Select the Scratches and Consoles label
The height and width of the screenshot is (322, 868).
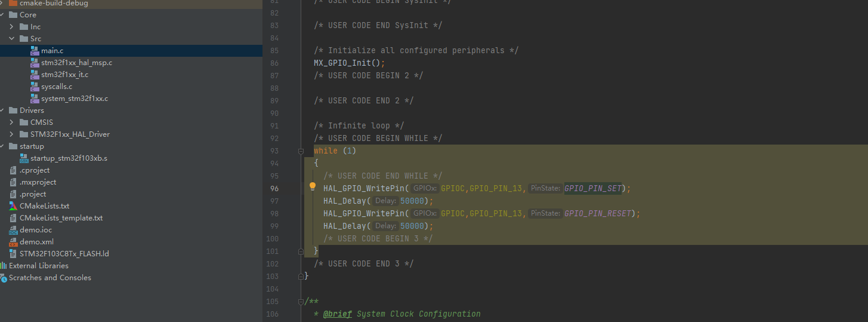[x=50, y=278]
